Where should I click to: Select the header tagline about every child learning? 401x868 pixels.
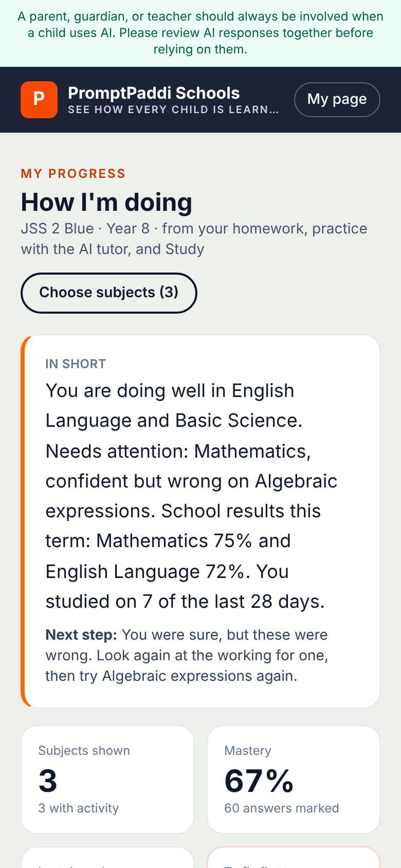click(x=173, y=110)
